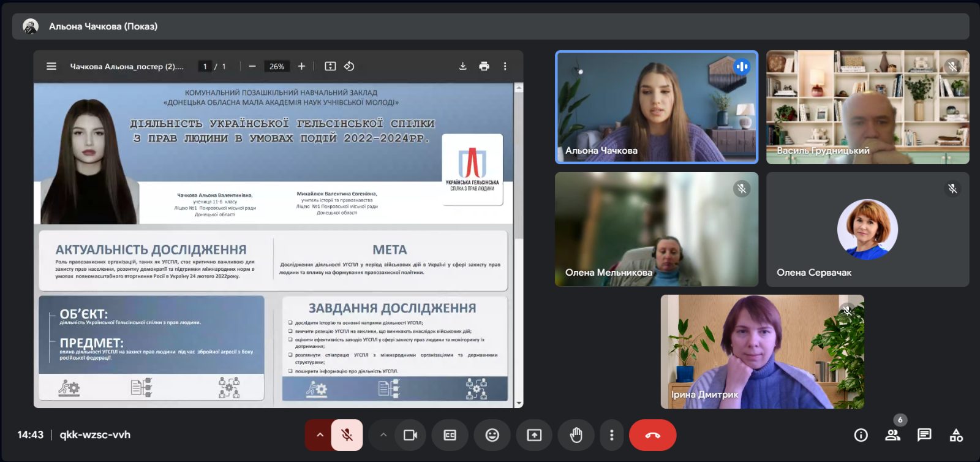This screenshot has width=980, height=462.
Task: Show the participants list panel
Action: coord(892,435)
